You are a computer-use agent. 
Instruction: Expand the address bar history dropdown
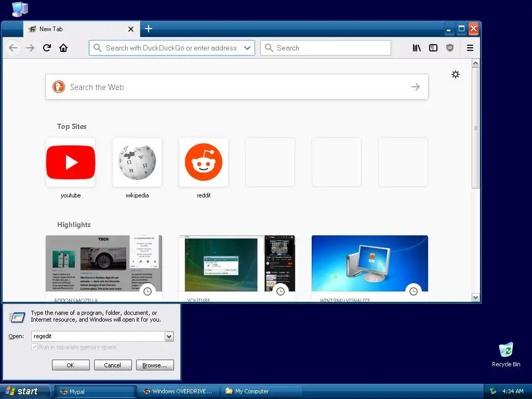pyautogui.click(x=247, y=48)
